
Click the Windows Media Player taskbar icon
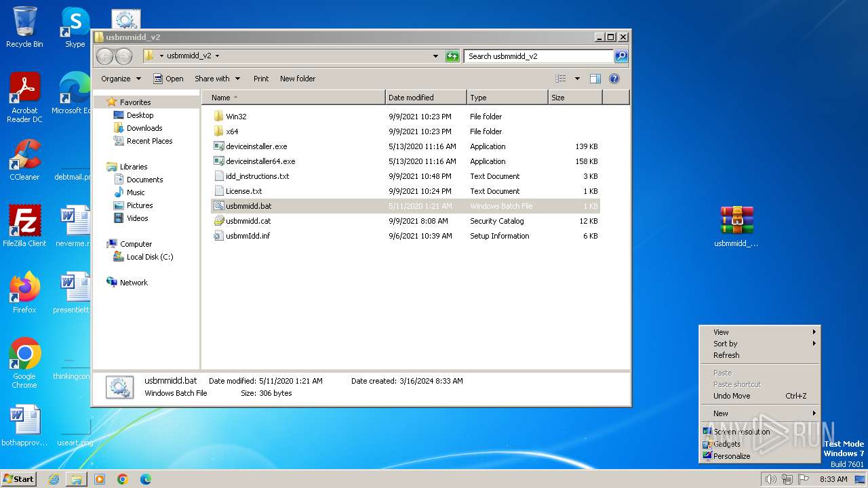point(100,479)
